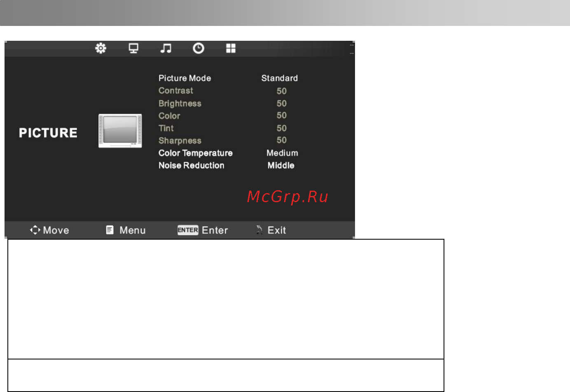
Task: Select the Color Temperature option
Action: pyautogui.click(x=196, y=153)
